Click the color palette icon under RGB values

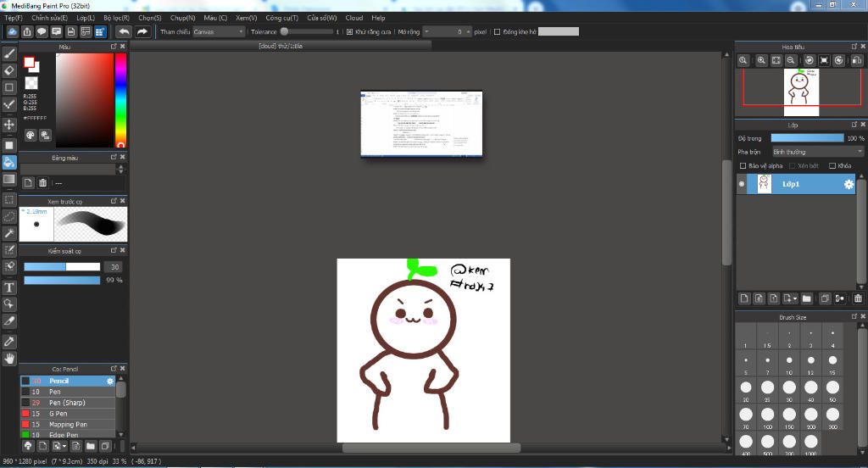31,135
